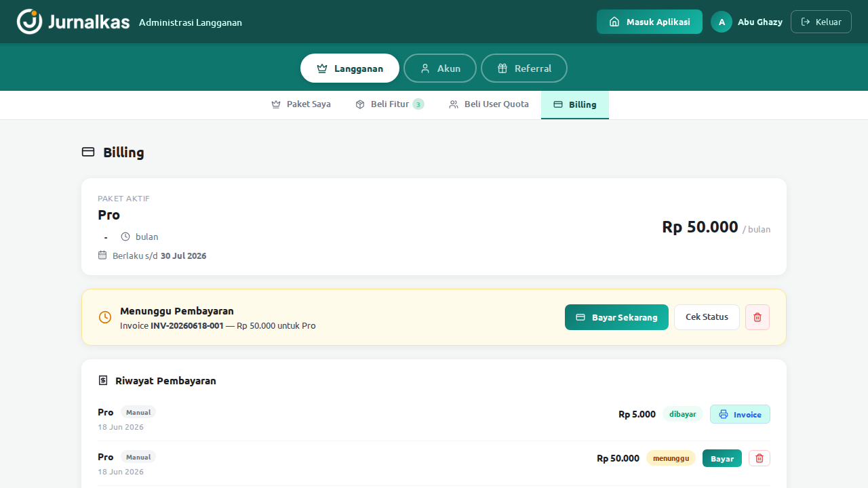This screenshot has height=488, width=868.
Task: Click the Rp 5.000 amount in history
Action: coord(637,414)
